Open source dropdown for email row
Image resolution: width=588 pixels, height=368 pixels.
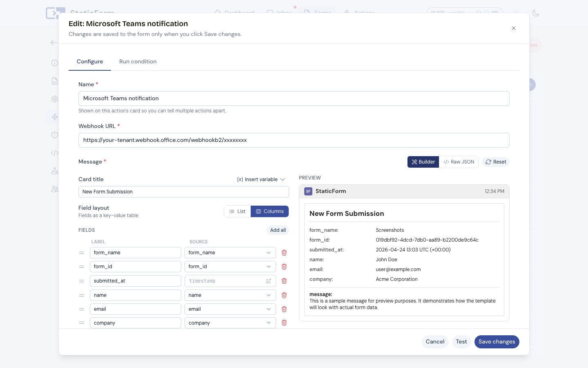[230, 309]
